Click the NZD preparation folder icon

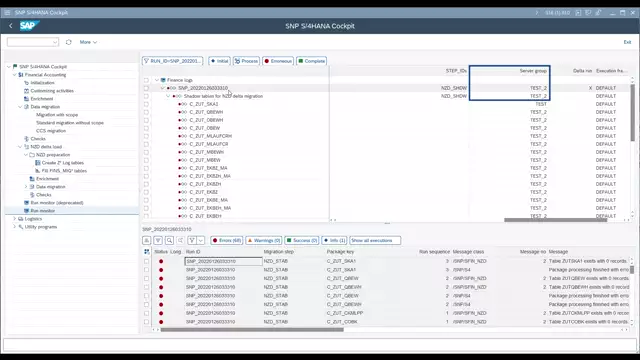coord(32,155)
